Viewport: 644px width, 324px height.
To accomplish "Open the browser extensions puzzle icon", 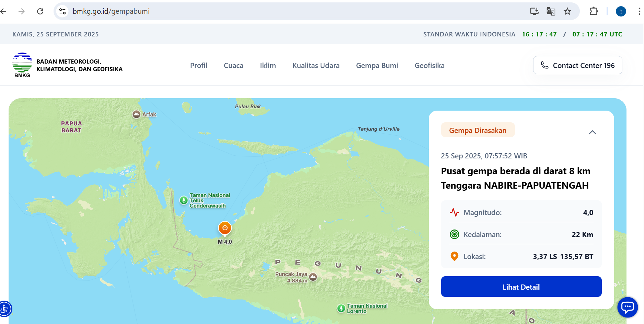I will point(594,11).
